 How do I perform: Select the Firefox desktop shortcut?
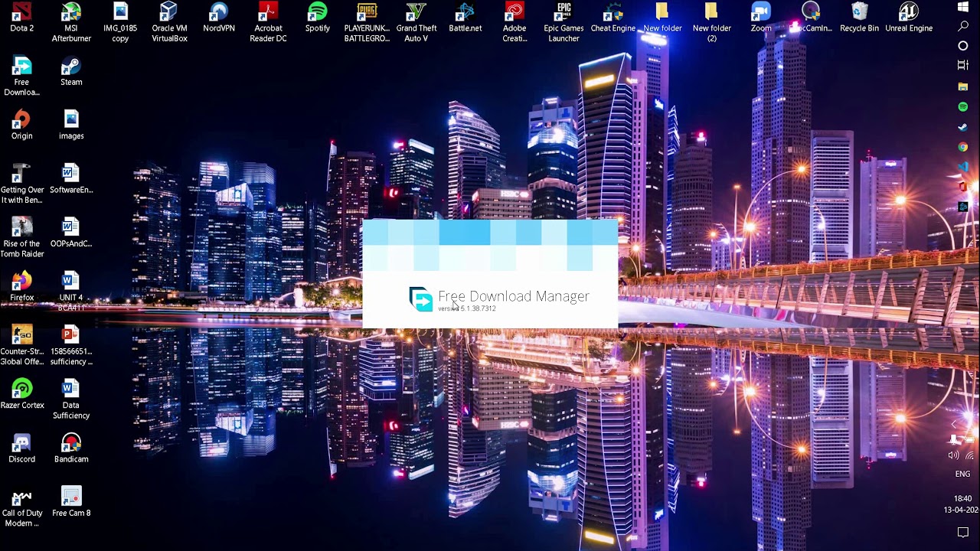point(21,287)
